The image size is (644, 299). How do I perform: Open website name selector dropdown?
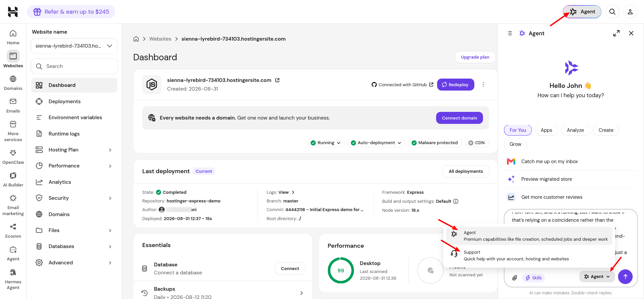click(x=74, y=46)
